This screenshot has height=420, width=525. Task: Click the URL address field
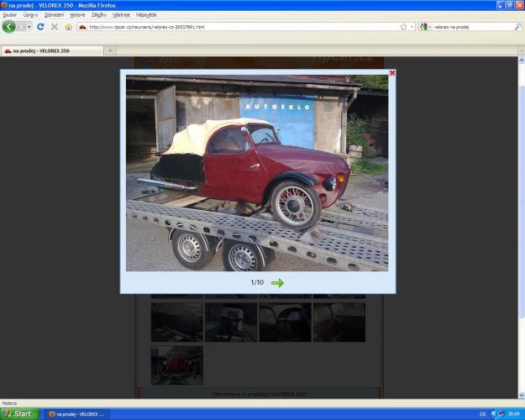(x=243, y=27)
